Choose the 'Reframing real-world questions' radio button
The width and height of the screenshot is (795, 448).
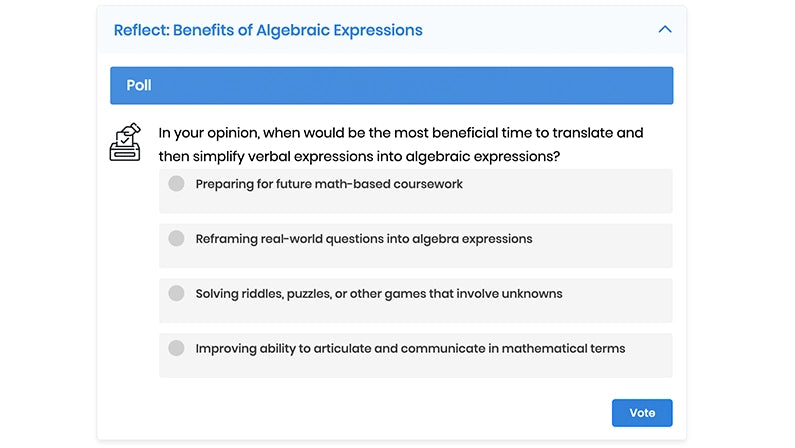[x=177, y=239]
